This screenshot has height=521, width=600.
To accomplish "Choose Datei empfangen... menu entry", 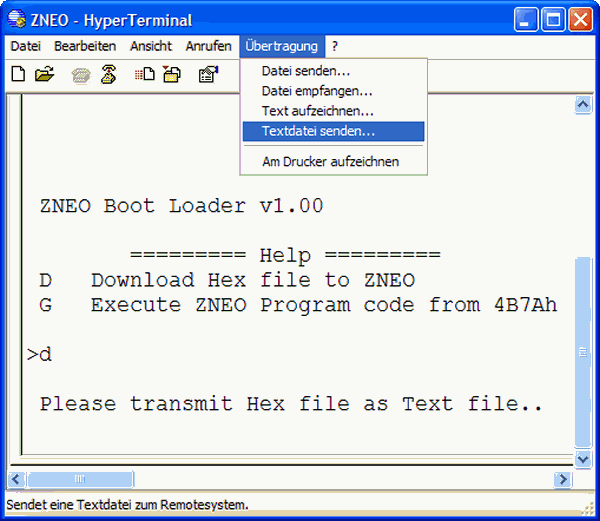I will click(x=333, y=91).
